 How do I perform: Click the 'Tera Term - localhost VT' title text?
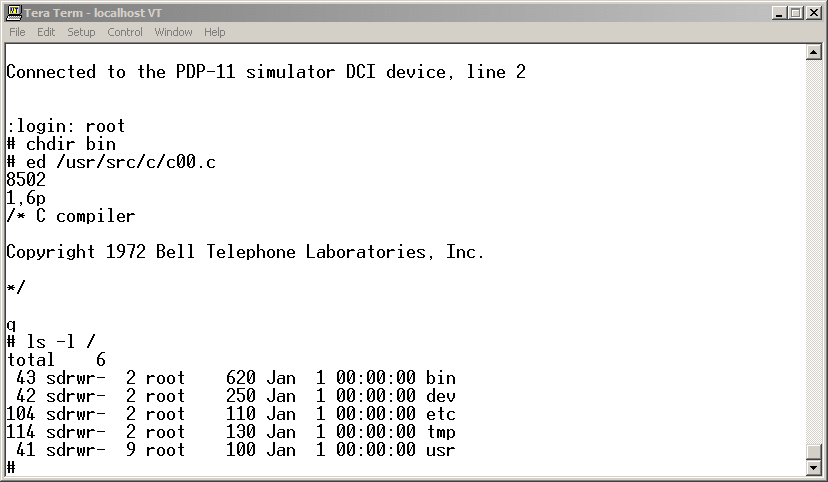(x=93, y=13)
